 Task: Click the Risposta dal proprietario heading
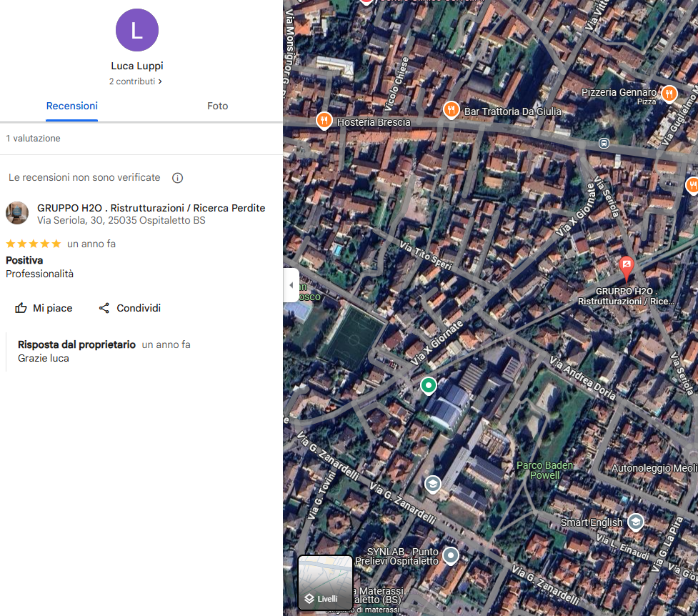pyautogui.click(x=76, y=344)
